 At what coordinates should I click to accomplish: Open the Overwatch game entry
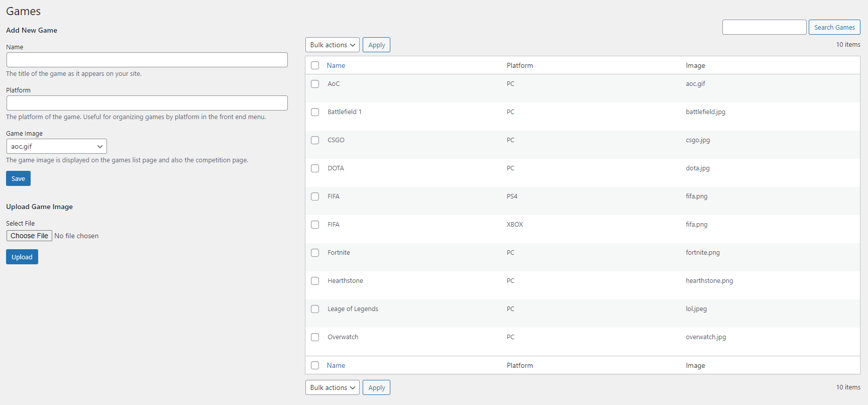343,337
